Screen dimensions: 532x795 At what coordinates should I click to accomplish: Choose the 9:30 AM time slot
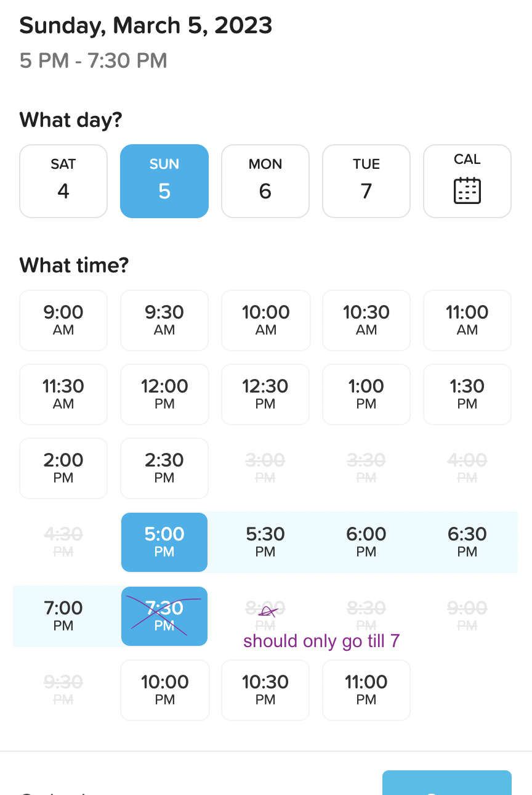(x=164, y=320)
